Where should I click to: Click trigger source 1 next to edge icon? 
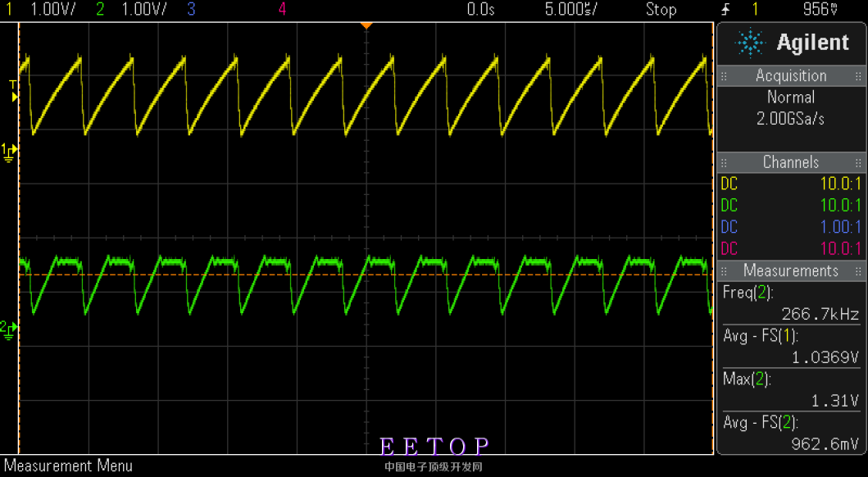[x=755, y=9]
